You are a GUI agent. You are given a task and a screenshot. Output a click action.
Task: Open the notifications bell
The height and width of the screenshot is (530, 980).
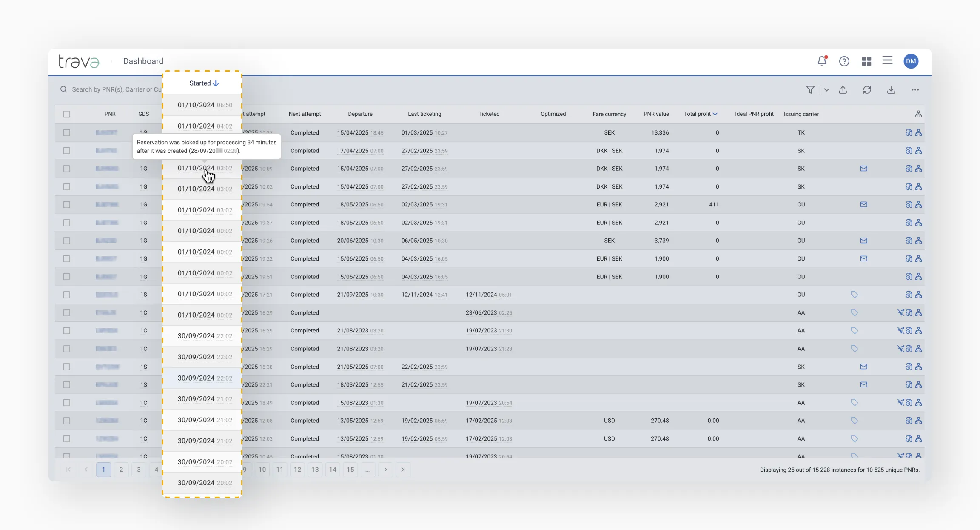822,61
